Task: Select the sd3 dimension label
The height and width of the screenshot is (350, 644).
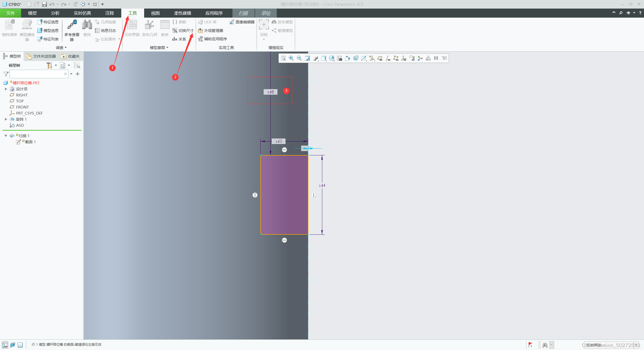Action: 278,141
